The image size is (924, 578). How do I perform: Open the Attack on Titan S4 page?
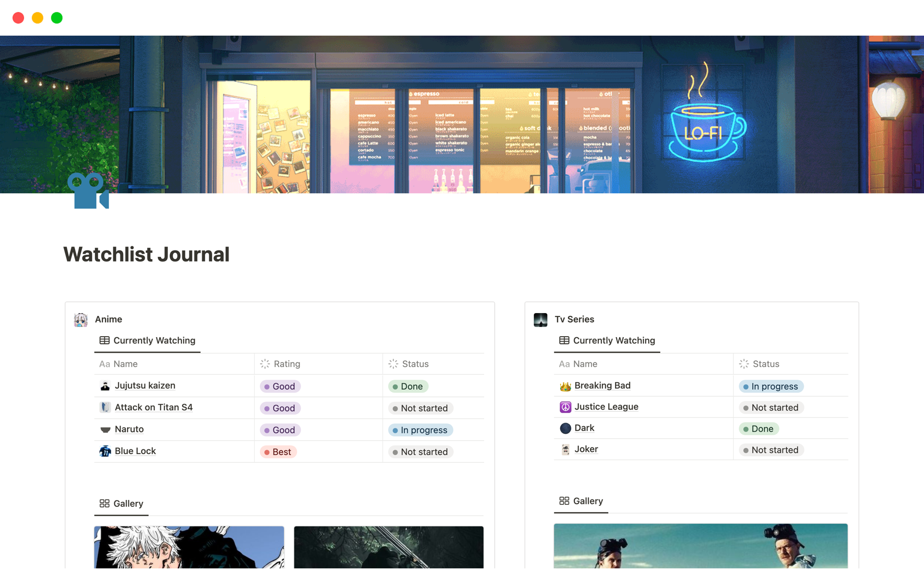[x=154, y=407]
